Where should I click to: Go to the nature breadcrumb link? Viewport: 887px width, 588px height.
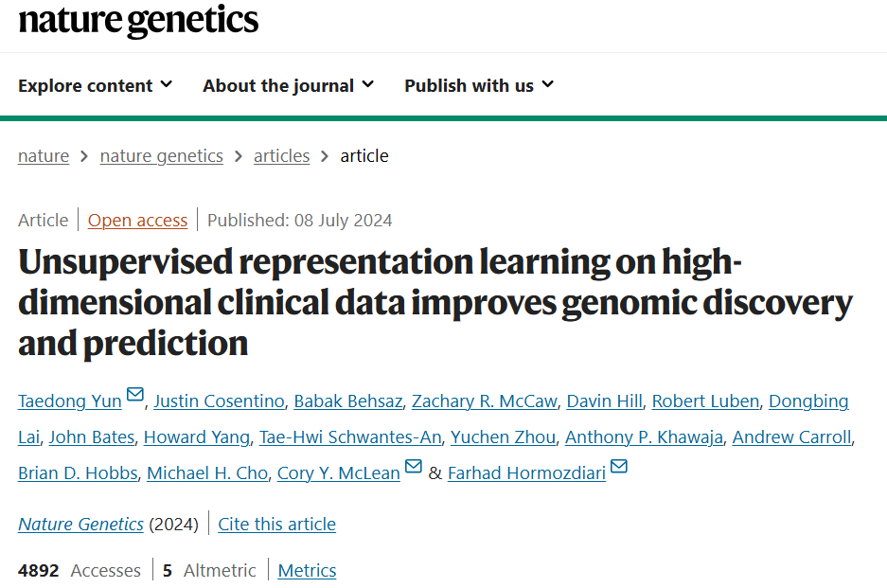44,156
